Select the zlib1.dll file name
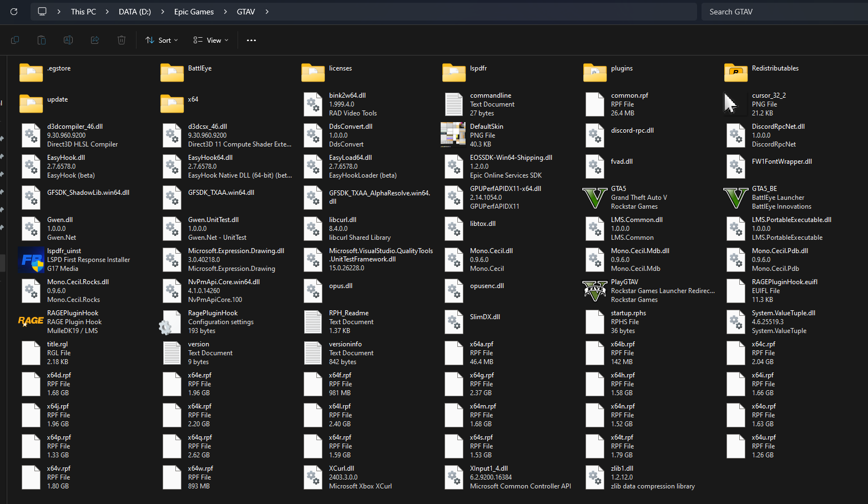The image size is (868, 504). (622, 468)
